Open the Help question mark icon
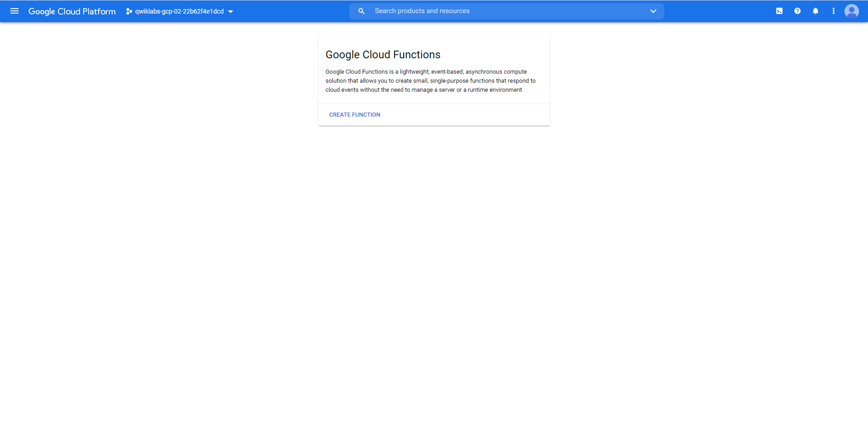The image size is (868, 424). [x=797, y=11]
